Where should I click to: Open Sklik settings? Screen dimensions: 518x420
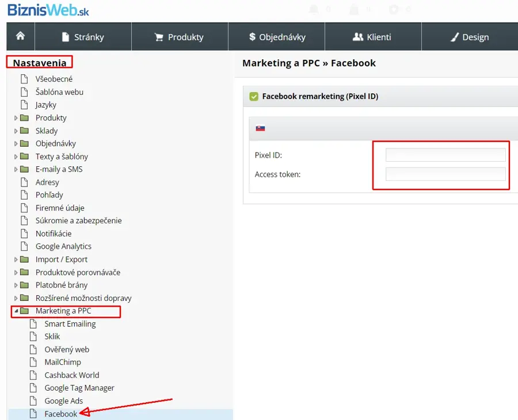coord(52,337)
